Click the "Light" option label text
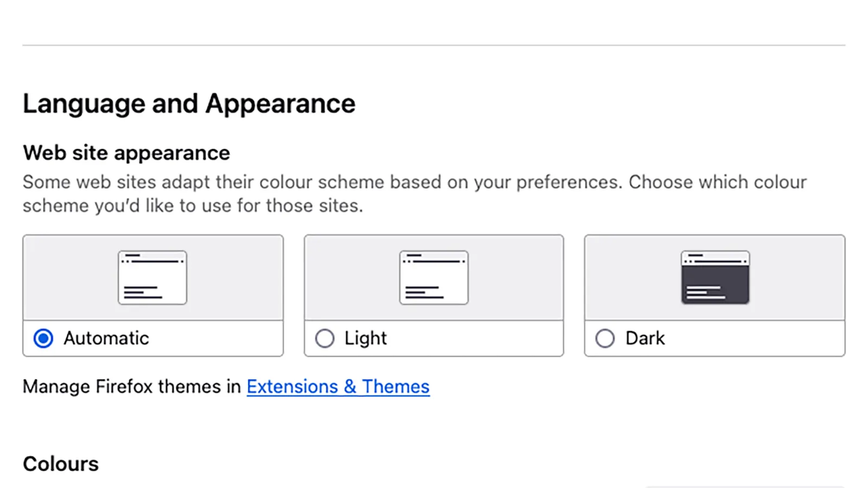The width and height of the screenshot is (868, 488). (x=366, y=338)
